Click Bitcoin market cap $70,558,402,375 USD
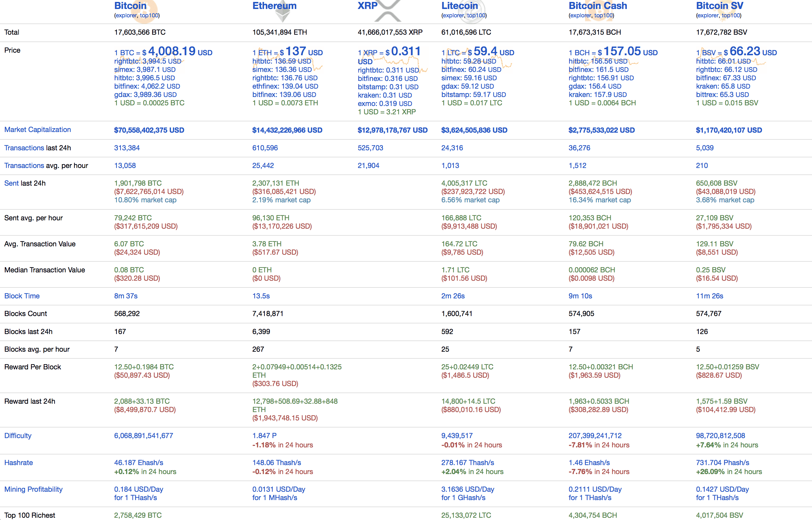Viewport: 812px width, 520px height. (149, 130)
